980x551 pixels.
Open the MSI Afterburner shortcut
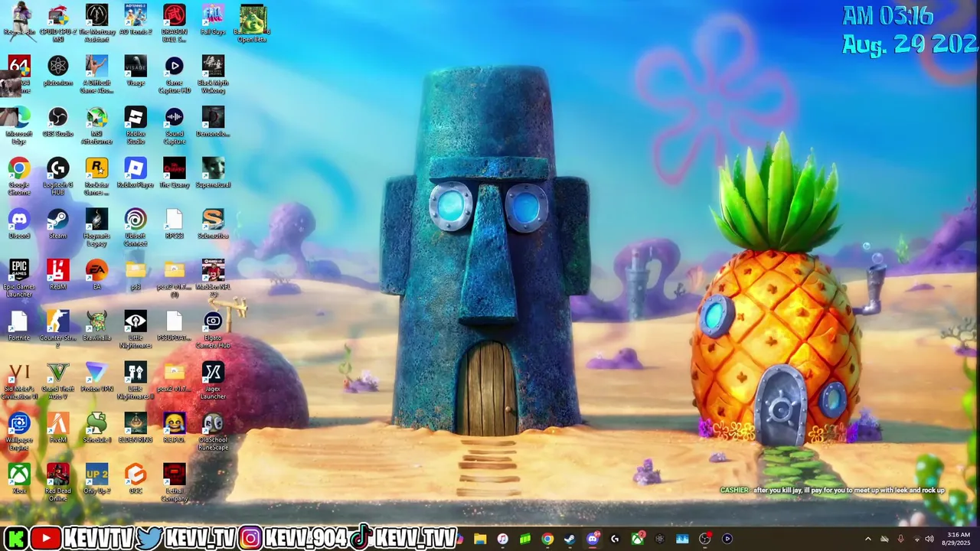pos(96,126)
